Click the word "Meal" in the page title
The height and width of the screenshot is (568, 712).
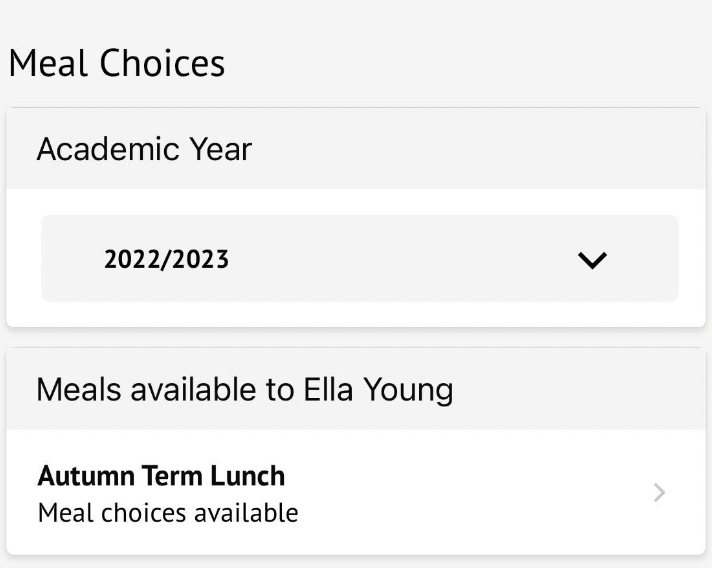pyautogui.click(x=48, y=63)
